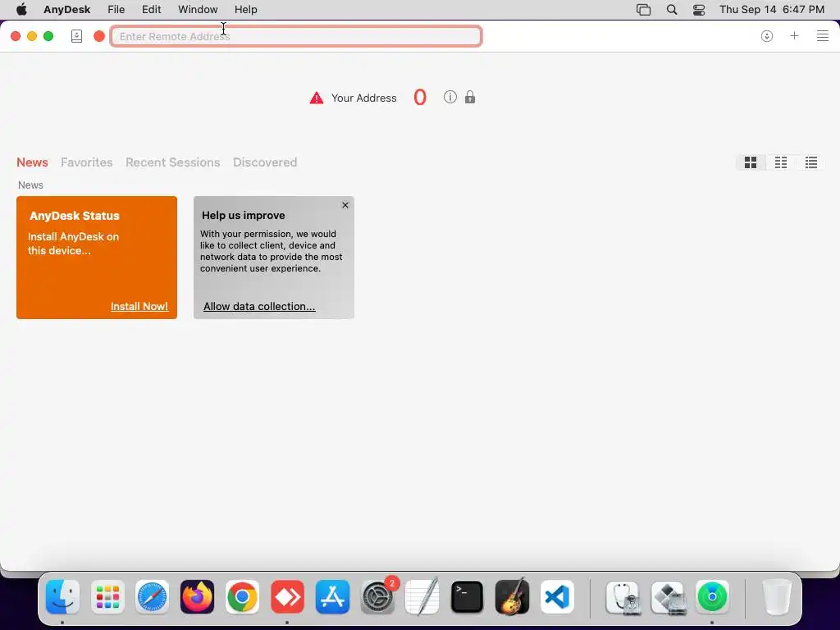Launch GarageBand from the dock

[512, 597]
